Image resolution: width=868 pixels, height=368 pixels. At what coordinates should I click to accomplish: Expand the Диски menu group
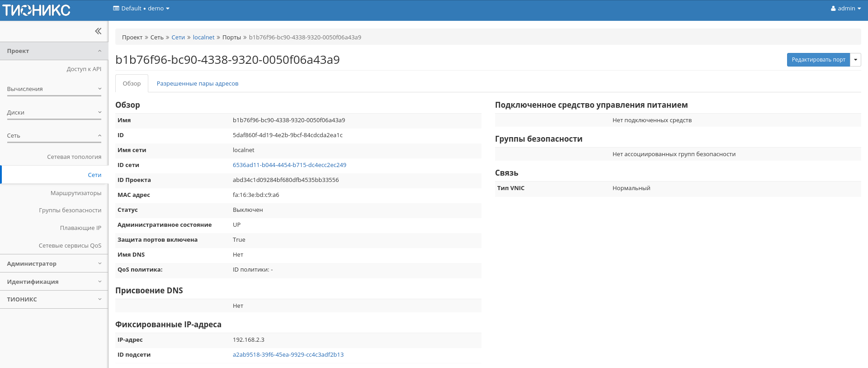[x=54, y=113]
